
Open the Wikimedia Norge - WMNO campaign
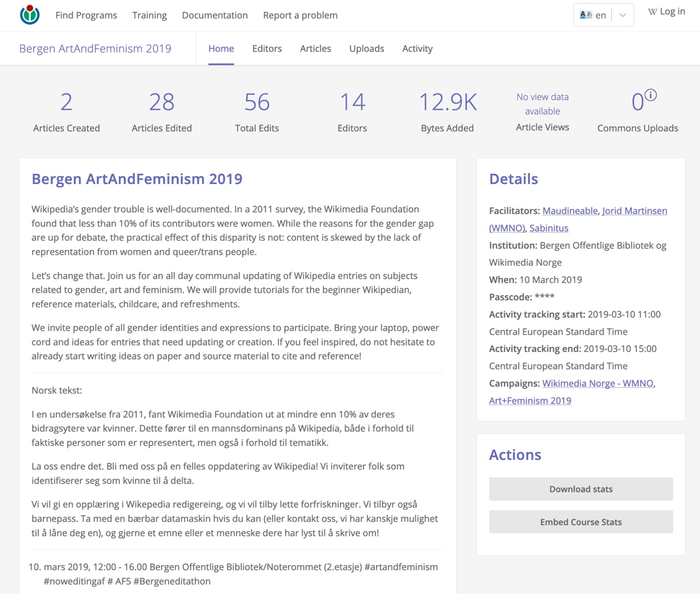pyautogui.click(x=597, y=383)
